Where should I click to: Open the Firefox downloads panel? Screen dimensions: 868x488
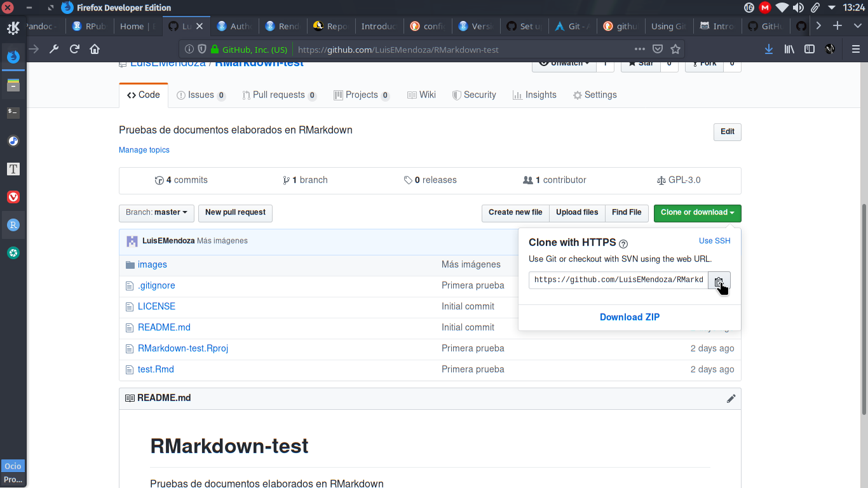[x=769, y=49]
